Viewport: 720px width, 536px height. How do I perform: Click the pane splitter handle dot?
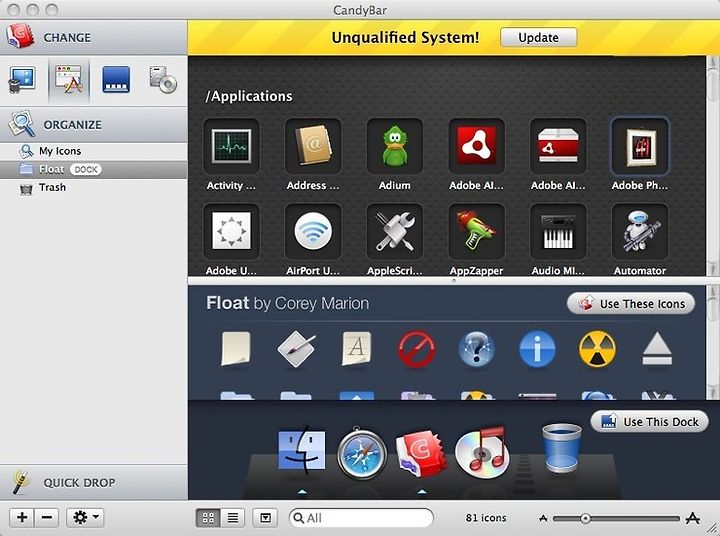(454, 281)
